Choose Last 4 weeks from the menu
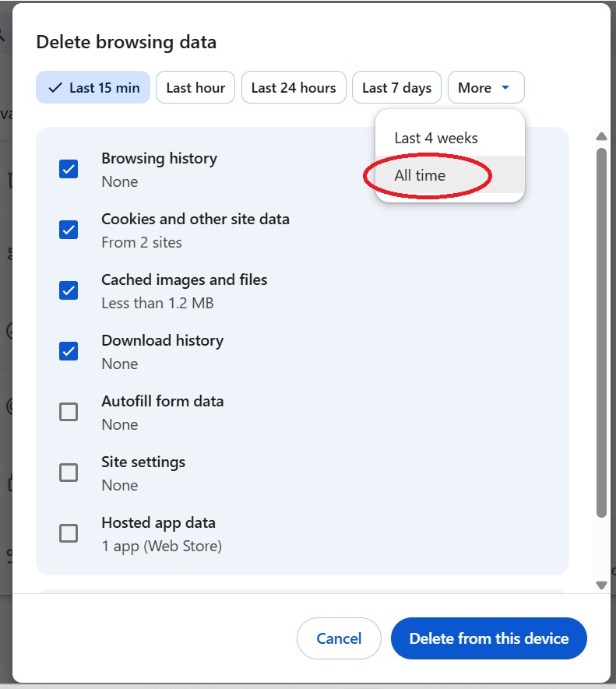The width and height of the screenshot is (616, 689). [x=436, y=138]
